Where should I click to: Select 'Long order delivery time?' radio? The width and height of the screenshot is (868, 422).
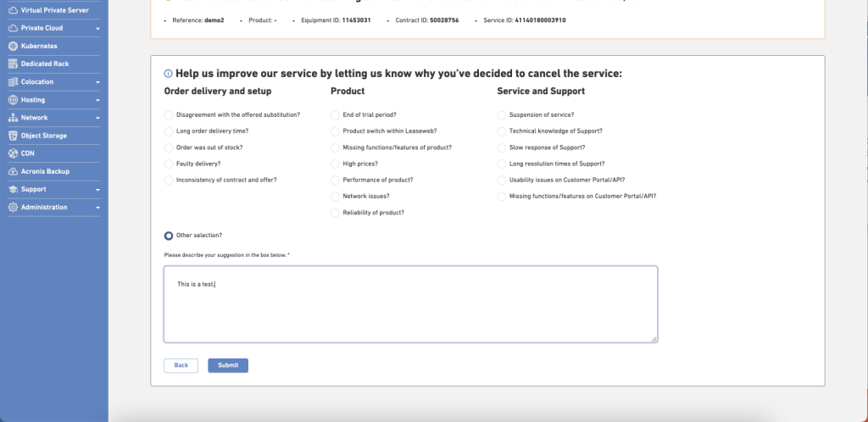tap(169, 131)
